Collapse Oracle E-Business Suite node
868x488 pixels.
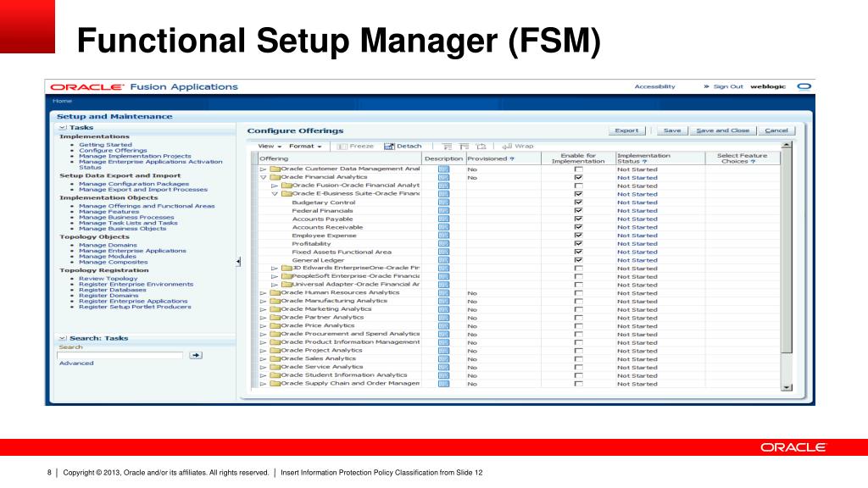coord(275,194)
